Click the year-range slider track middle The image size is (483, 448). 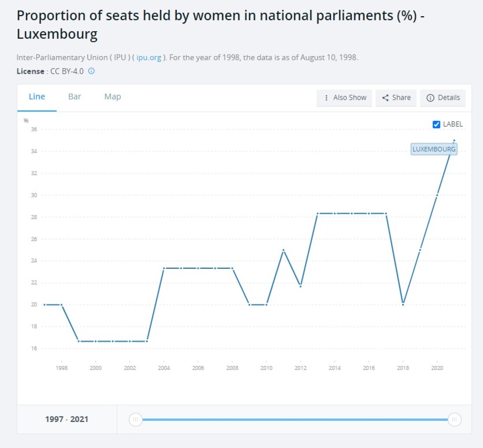pos(295,420)
